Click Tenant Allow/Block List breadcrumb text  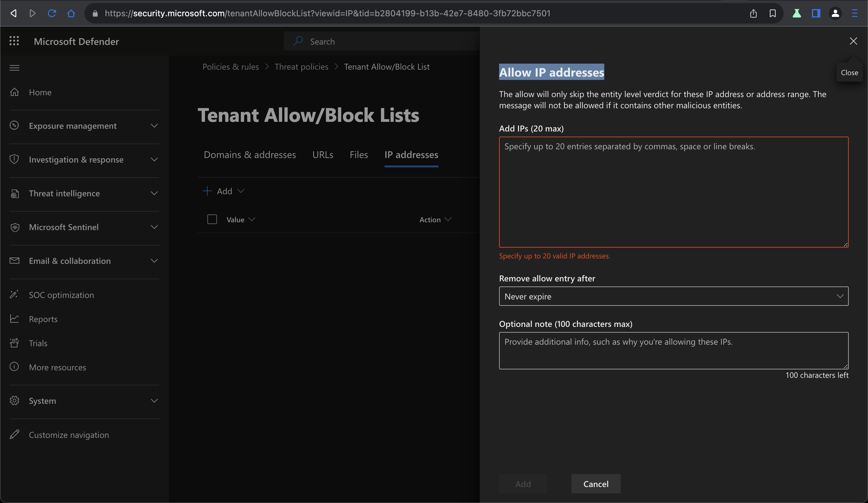click(x=387, y=66)
